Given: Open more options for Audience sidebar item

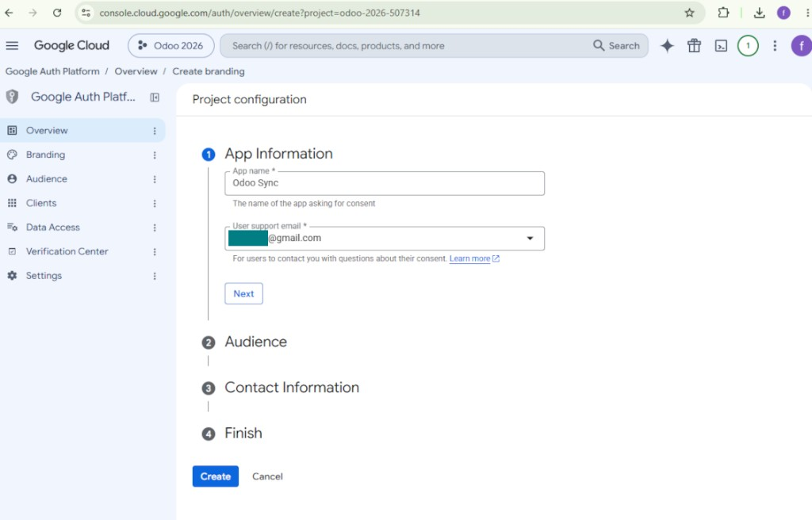Looking at the screenshot, I should [x=155, y=179].
